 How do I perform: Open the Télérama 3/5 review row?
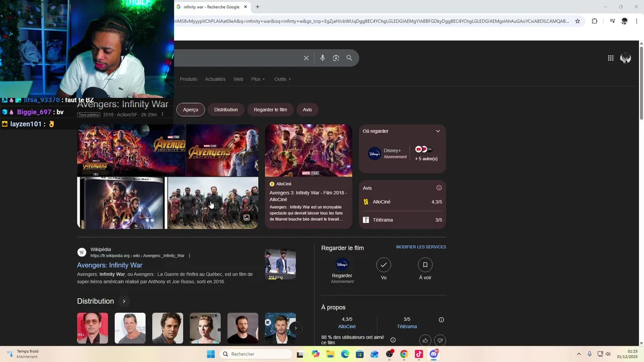pos(403,220)
